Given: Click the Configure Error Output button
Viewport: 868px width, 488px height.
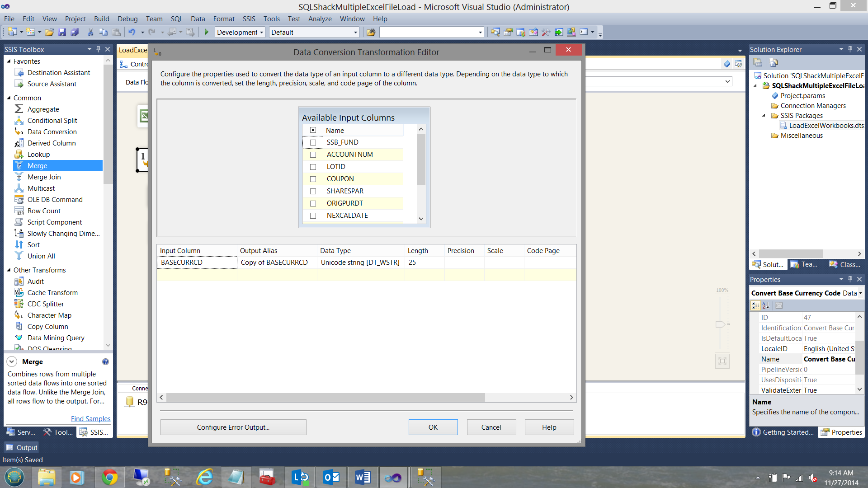Looking at the screenshot, I should tap(233, 427).
